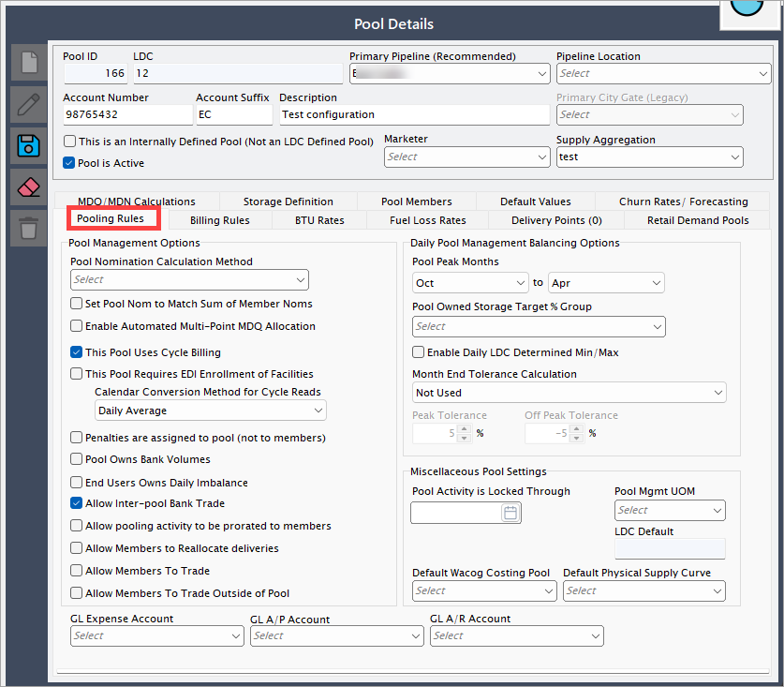Click the Delete trash can icon
Image resolution: width=784 pixels, height=687 pixels.
[x=29, y=229]
